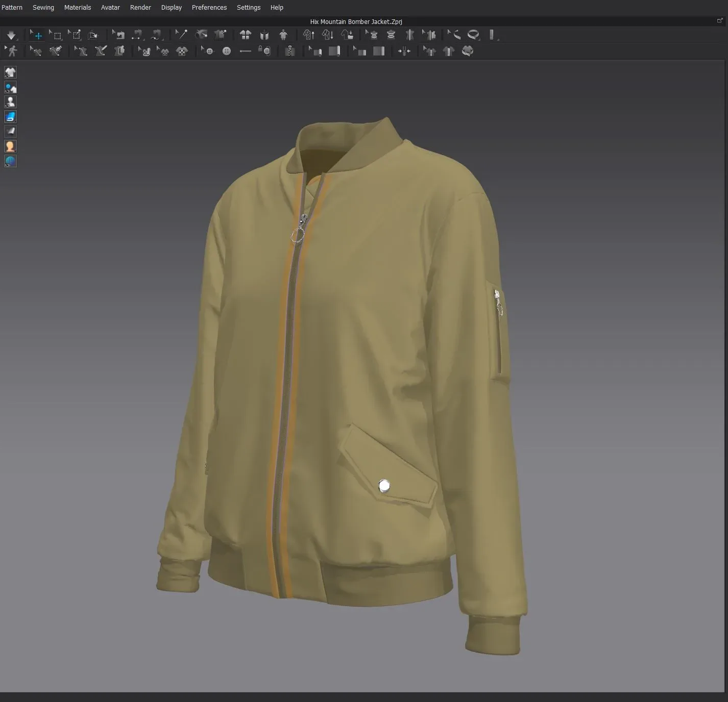The height and width of the screenshot is (702, 728).
Task: Open the Avatar menu
Action: point(110,8)
